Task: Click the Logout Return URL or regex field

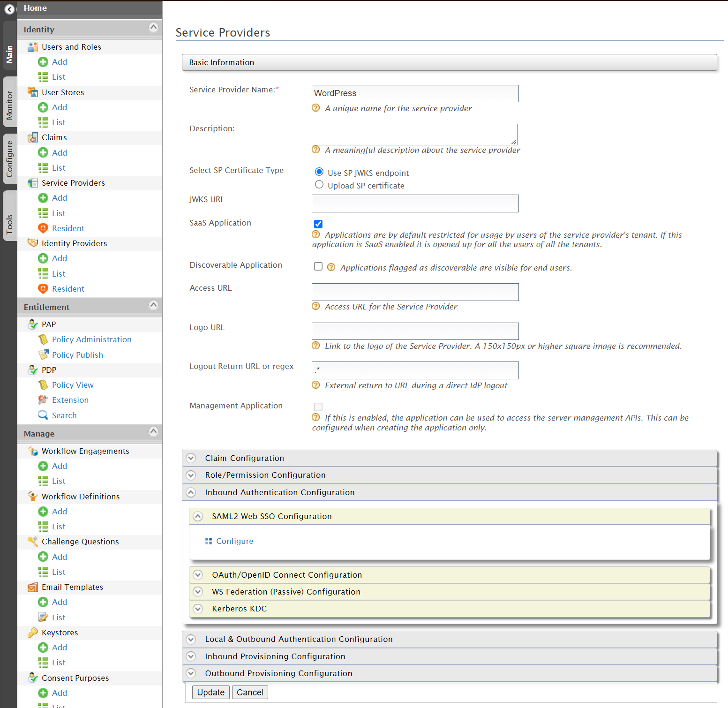Action: coord(415,370)
